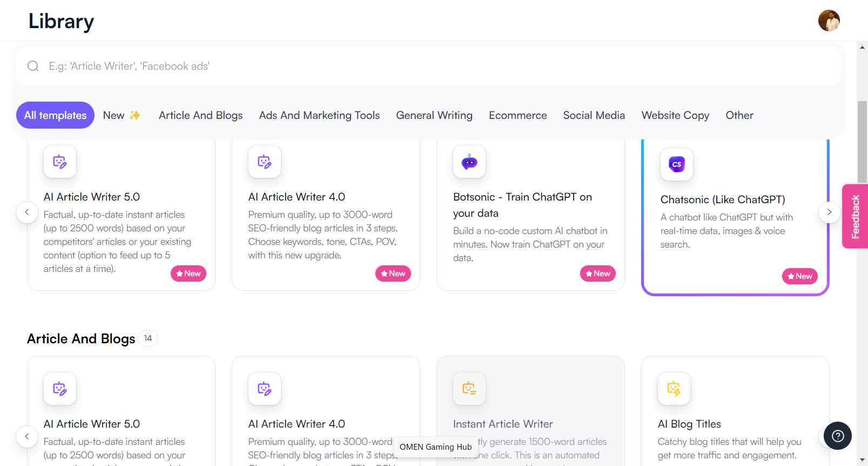Click AI Article Writer 4.0 icon in Article And Blogs

pyautogui.click(x=264, y=389)
